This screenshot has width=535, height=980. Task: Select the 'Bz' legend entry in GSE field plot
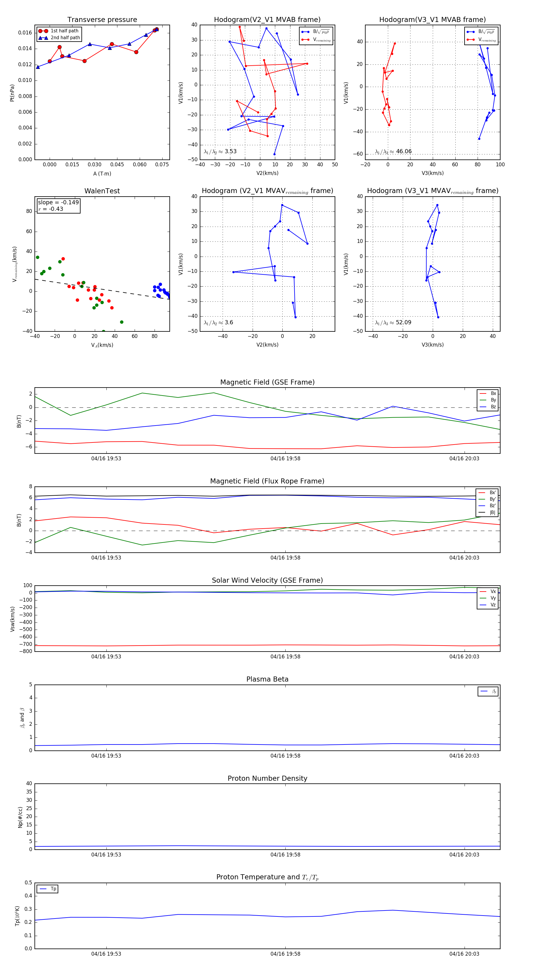[x=488, y=407]
